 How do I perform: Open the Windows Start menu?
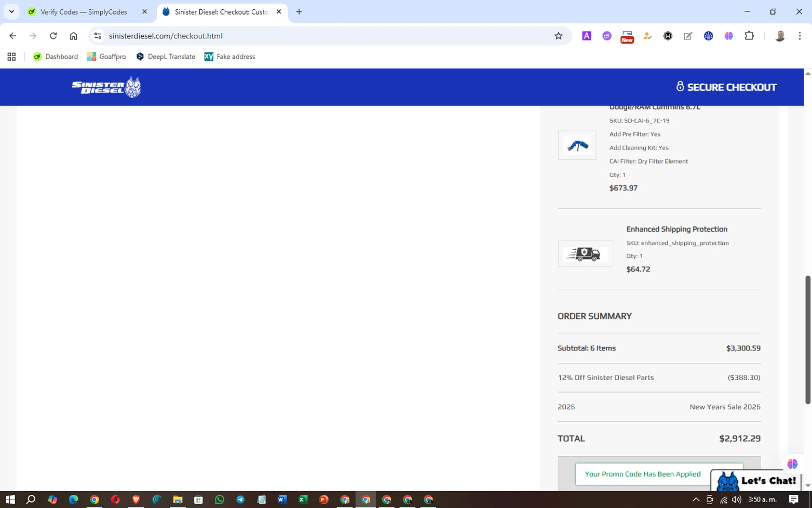click(10, 499)
